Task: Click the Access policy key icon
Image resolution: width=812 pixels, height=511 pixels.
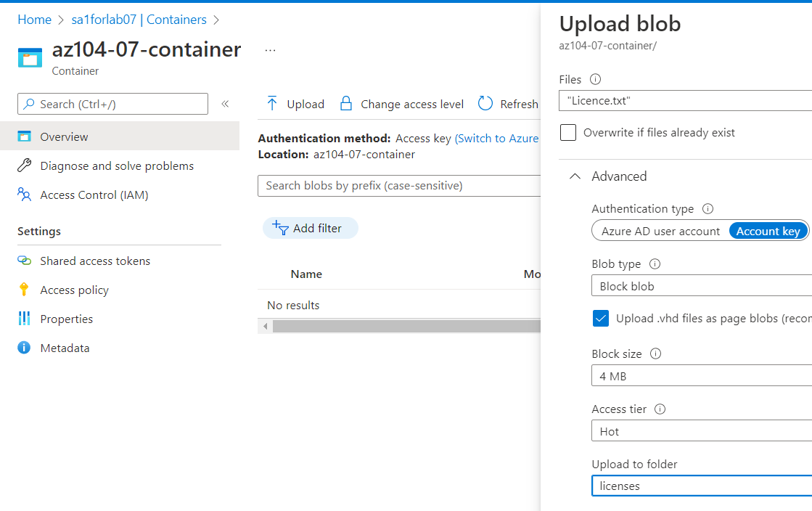Action: pyautogui.click(x=24, y=289)
